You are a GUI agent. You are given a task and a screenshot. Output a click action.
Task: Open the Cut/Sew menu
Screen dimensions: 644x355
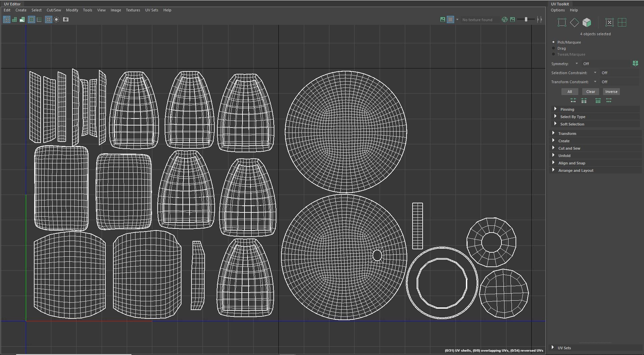[x=54, y=10]
